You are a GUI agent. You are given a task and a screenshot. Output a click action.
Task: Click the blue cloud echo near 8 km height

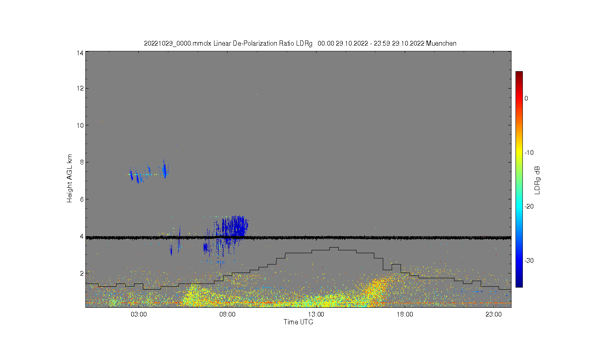coord(164,169)
